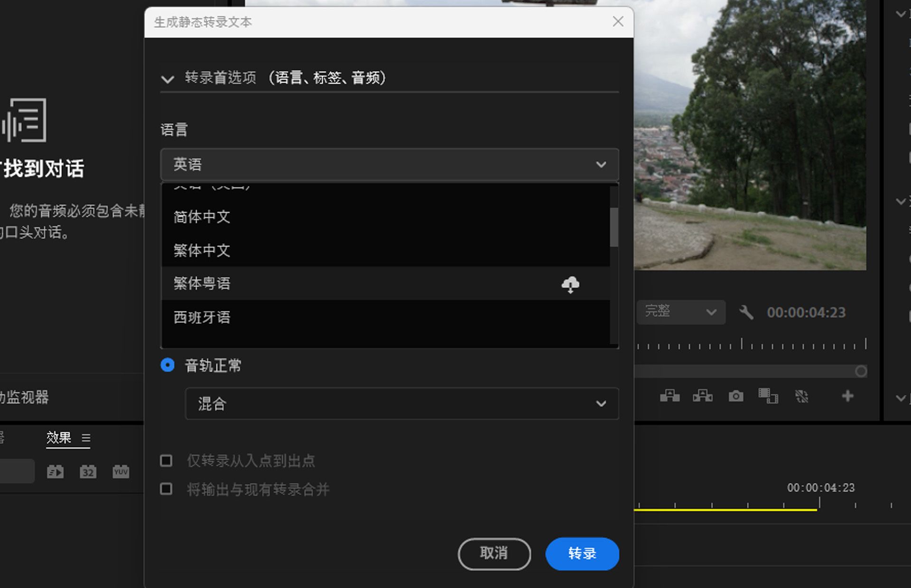Screen dimensions: 911x588
Task: Click the 32-bit color effects filter icon
Action: [x=88, y=471]
